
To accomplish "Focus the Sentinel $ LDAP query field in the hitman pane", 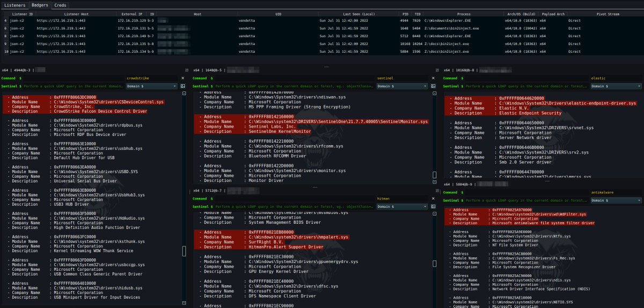I will (295, 206).
